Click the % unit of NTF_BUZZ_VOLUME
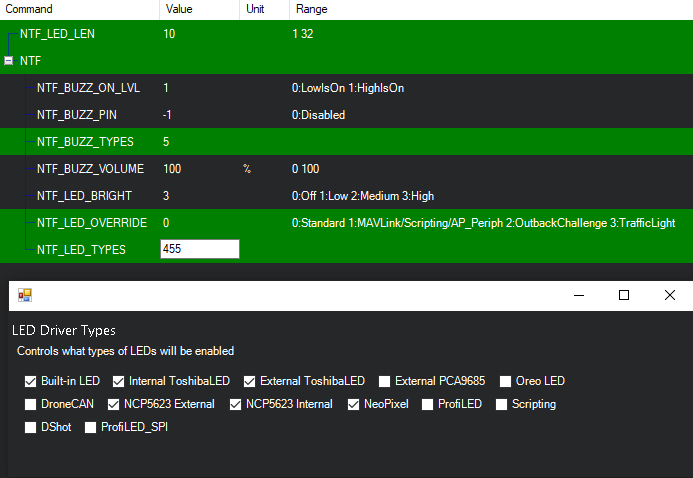This screenshot has width=693, height=478. 247,169
